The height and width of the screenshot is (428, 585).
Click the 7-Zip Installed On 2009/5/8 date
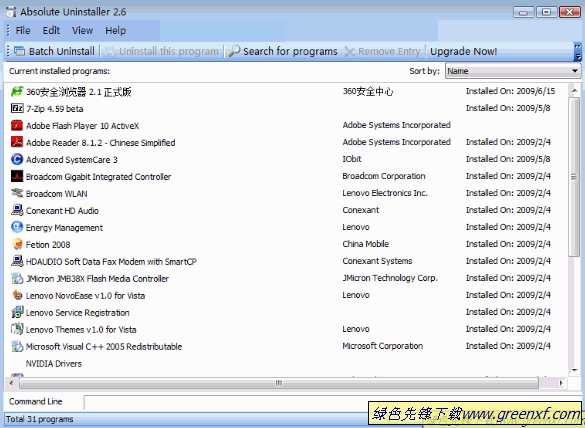[x=508, y=108]
